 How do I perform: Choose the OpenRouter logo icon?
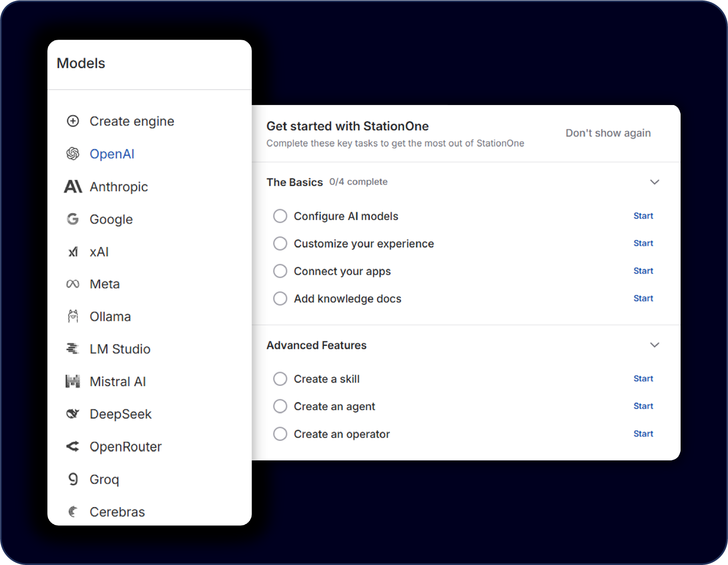pyautogui.click(x=73, y=446)
